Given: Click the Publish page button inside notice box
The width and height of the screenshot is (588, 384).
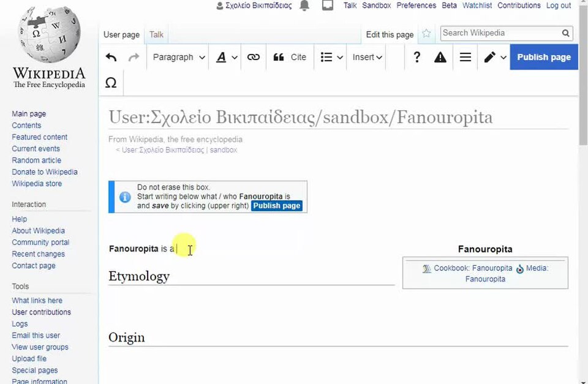Looking at the screenshot, I should click(x=277, y=206).
